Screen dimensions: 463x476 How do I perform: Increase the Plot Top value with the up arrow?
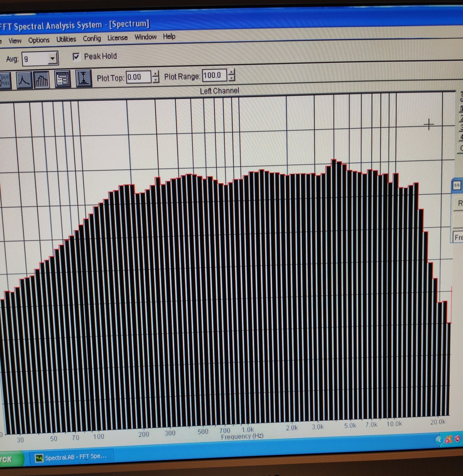tap(156, 74)
